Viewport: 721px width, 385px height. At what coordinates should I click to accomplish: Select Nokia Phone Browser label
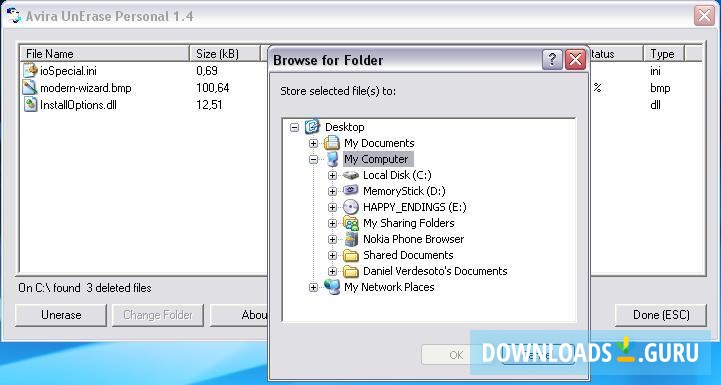tap(413, 239)
